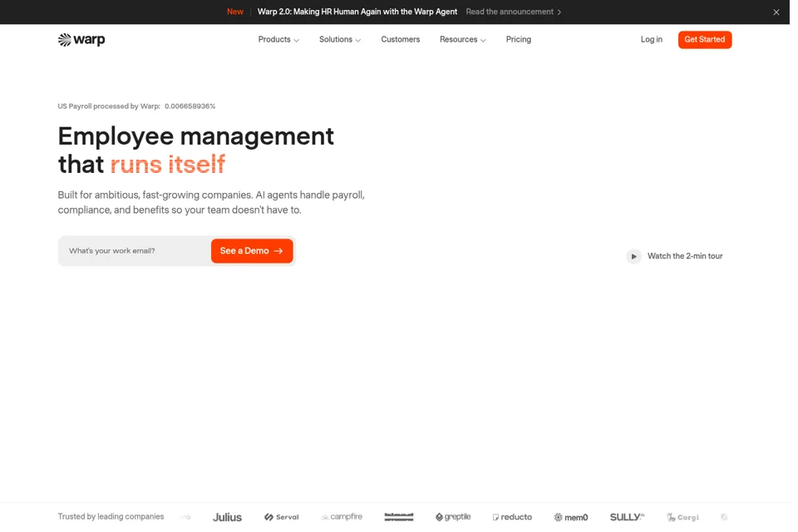The height and width of the screenshot is (532, 798).
Task: Open the Products dropdown menu
Action: click(278, 40)
